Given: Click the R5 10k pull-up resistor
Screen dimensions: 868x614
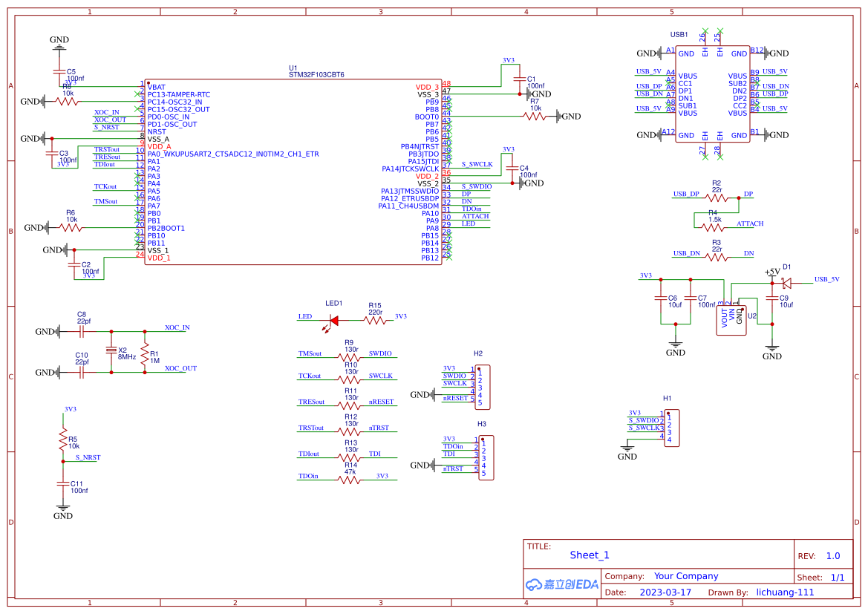Looking at the screenshot, I should pos(63,437).
